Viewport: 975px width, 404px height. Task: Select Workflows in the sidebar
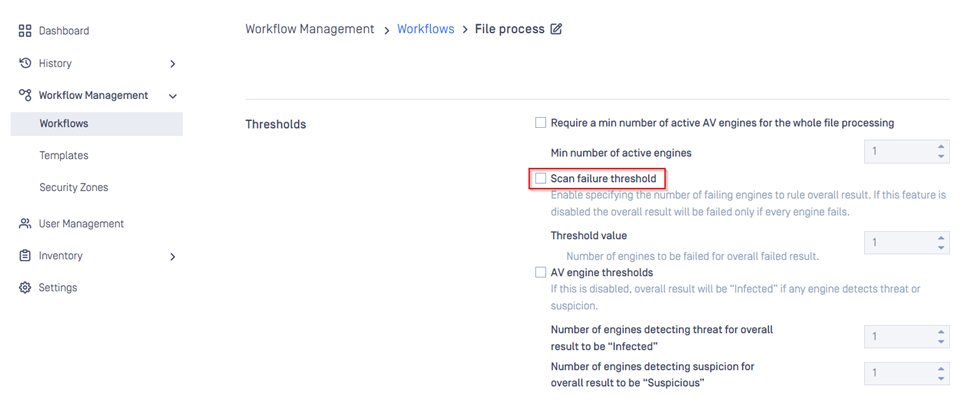pos(64,123)
